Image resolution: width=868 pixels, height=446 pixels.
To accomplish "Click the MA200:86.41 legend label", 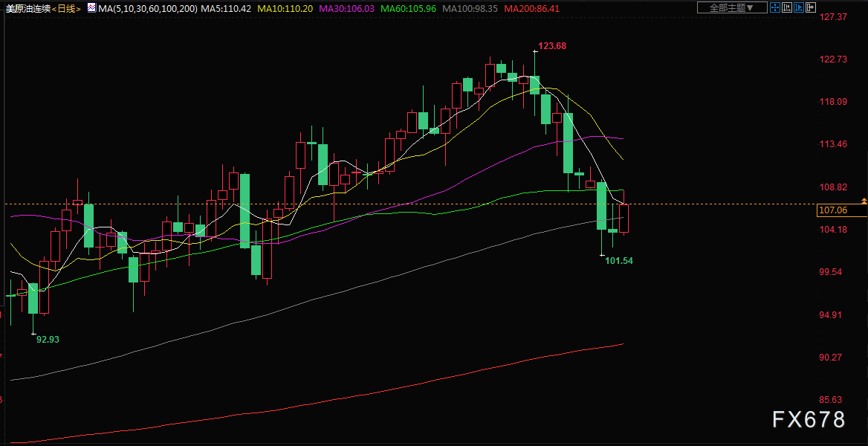I will (533, 8).
